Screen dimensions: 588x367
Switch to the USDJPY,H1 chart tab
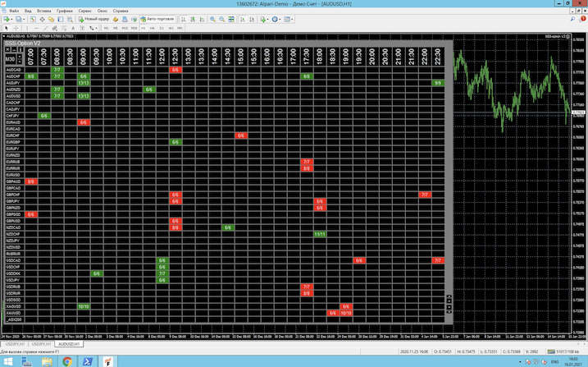[15, 343]
